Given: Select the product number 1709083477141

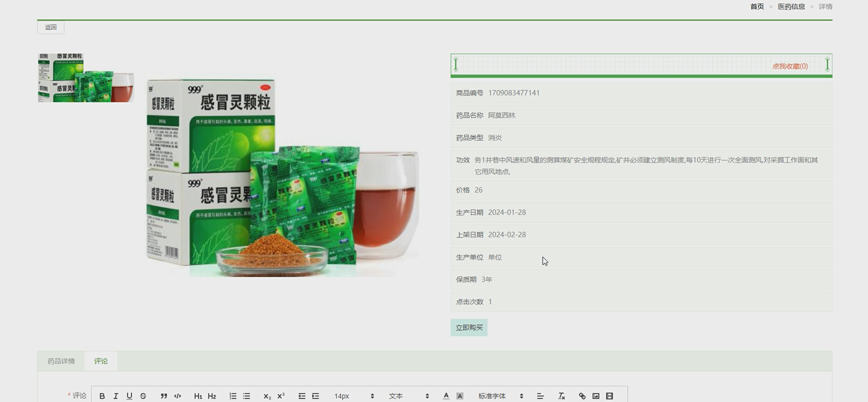Looking at the screenshot, I should coord(514,93).
